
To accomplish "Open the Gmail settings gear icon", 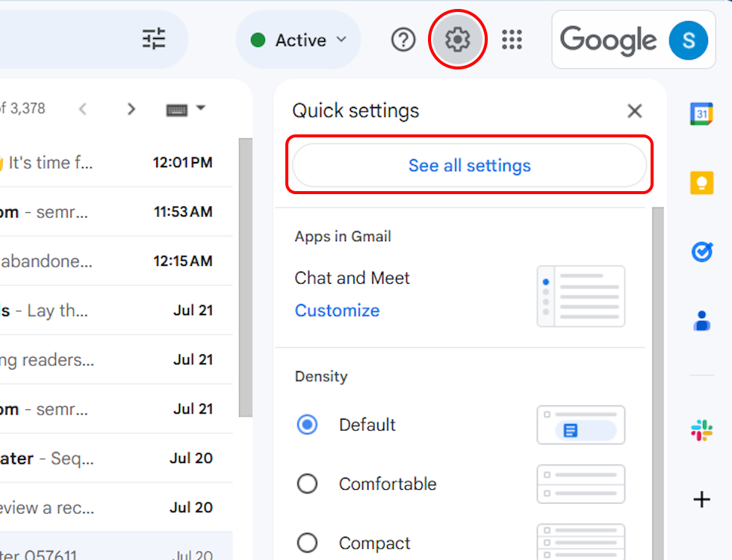I will click(458, 40).
